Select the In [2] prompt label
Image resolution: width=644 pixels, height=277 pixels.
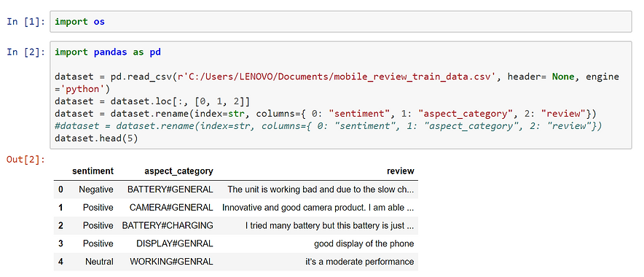point(26,52)
